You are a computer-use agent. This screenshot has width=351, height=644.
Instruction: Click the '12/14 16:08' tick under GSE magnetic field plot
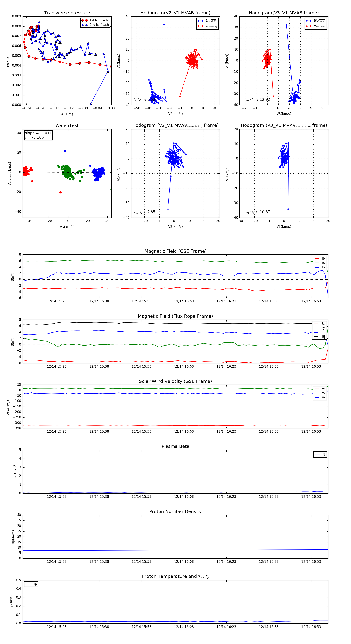184,301
